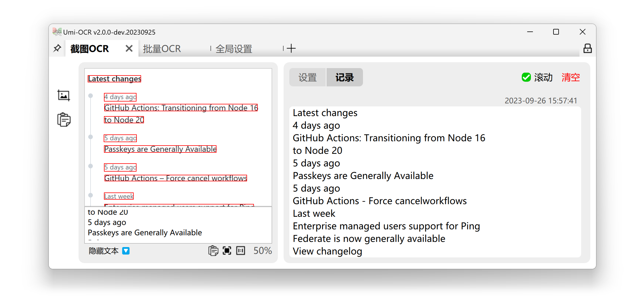This screenshot has width=644, height=298.
Task: Start a new screenshot via the capture-area icon
Action: [x=226, y=250]
